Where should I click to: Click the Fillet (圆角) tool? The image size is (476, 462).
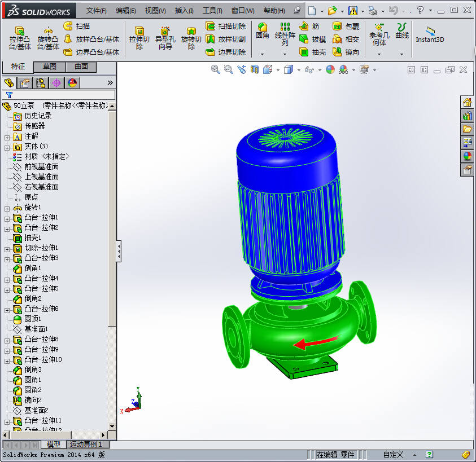coord(263,31)
